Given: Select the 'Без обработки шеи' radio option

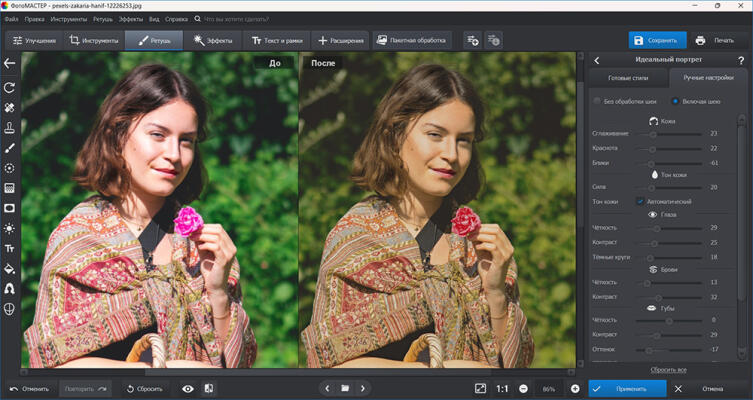Looking at the screenshot, I should tap(597, 101).
